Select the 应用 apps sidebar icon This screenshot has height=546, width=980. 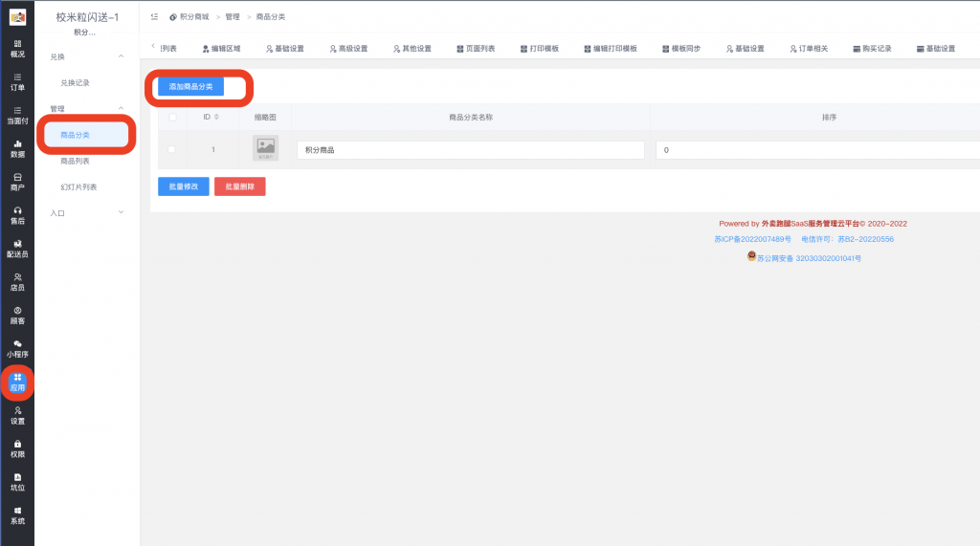pos(17,382)
